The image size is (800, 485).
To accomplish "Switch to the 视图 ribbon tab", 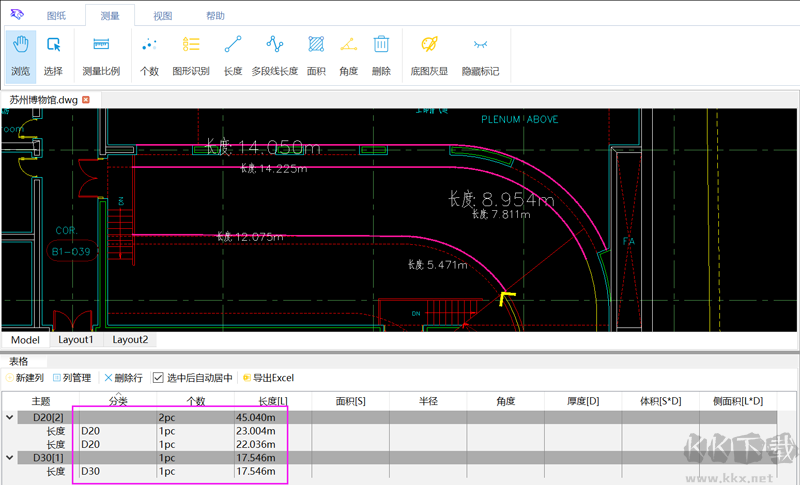I will 162,17.
